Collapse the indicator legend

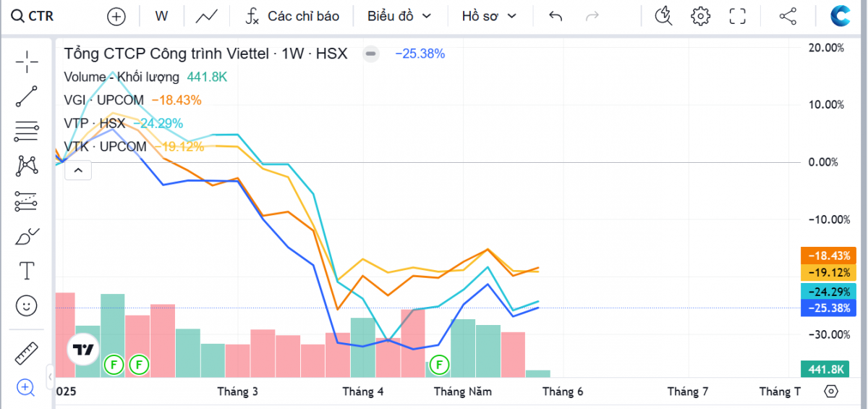[x=78, y=171]
